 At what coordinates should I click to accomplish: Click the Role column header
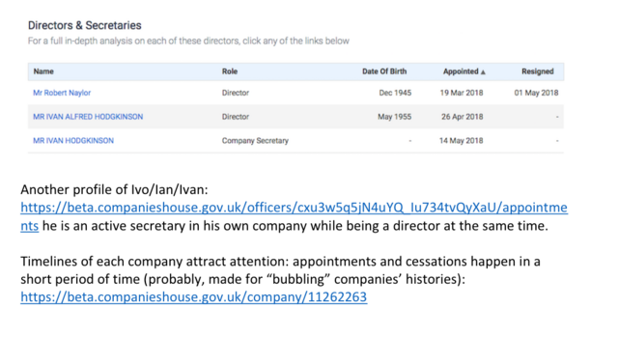[x=230, y=71]
